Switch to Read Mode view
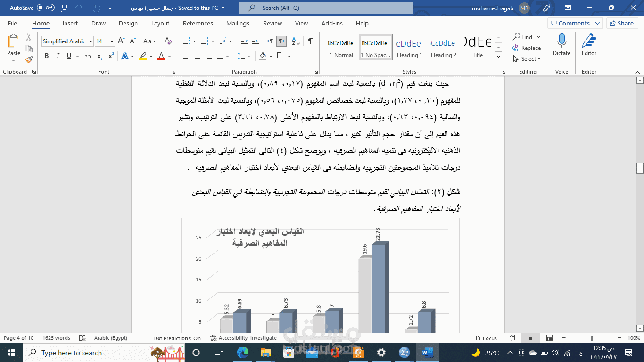Image resolution: width=644 pixels, height=362 pixels. pos(512,338)
